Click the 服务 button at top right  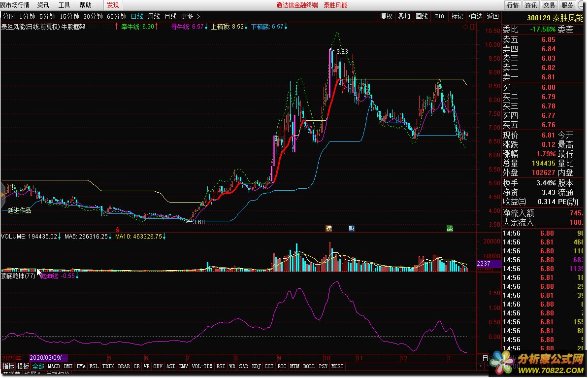click(567, 5)
